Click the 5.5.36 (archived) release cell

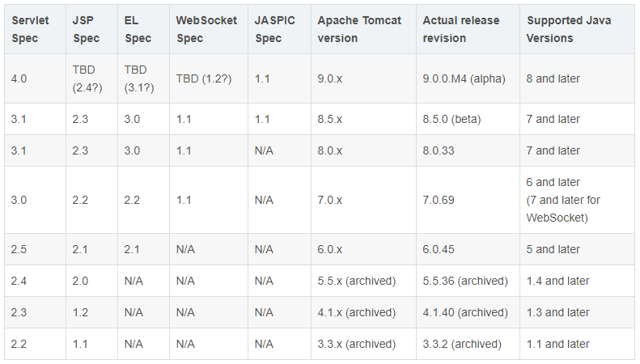tap(465, 281)
